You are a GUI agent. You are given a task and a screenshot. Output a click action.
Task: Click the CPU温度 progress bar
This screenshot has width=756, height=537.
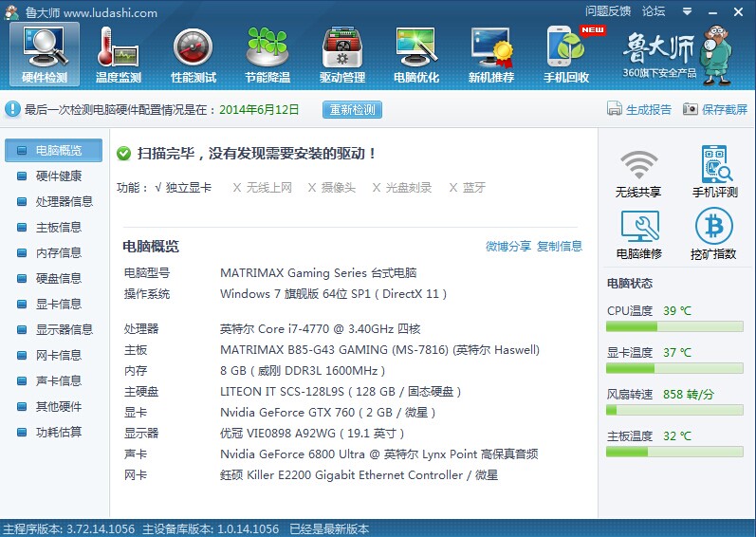[674, 326]
